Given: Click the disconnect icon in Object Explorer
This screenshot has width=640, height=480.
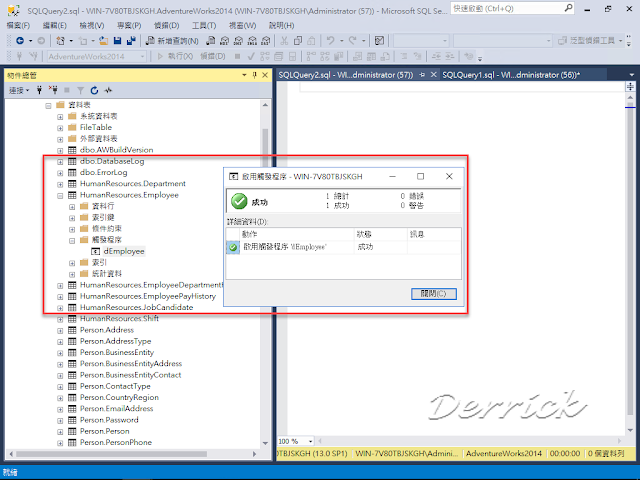Looking at the screenshot, I should pyautogui.click(x=53, y=90).
